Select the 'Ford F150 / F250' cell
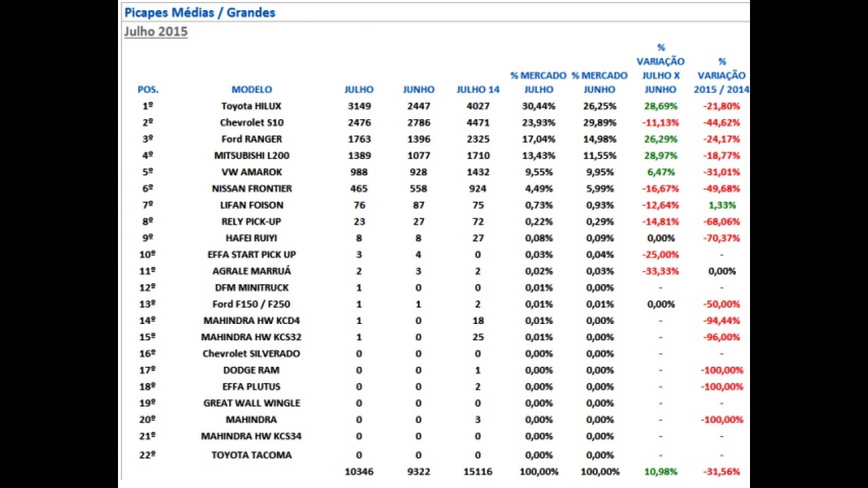 252,304
